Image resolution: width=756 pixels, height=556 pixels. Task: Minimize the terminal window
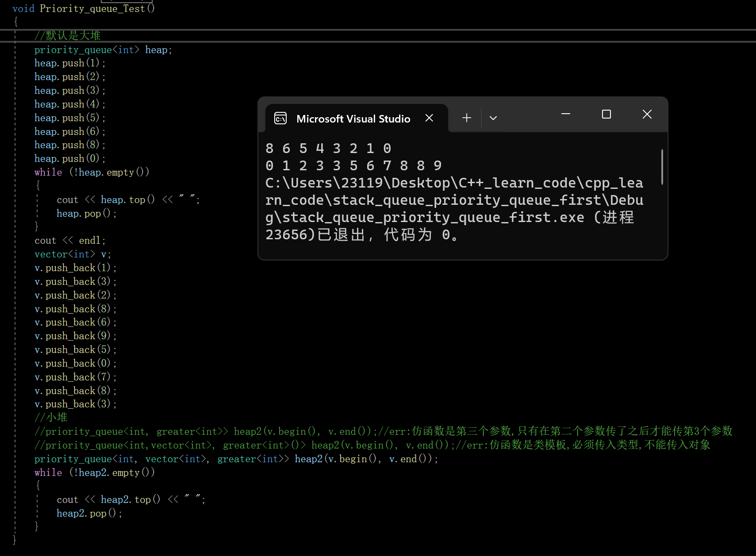566,114
